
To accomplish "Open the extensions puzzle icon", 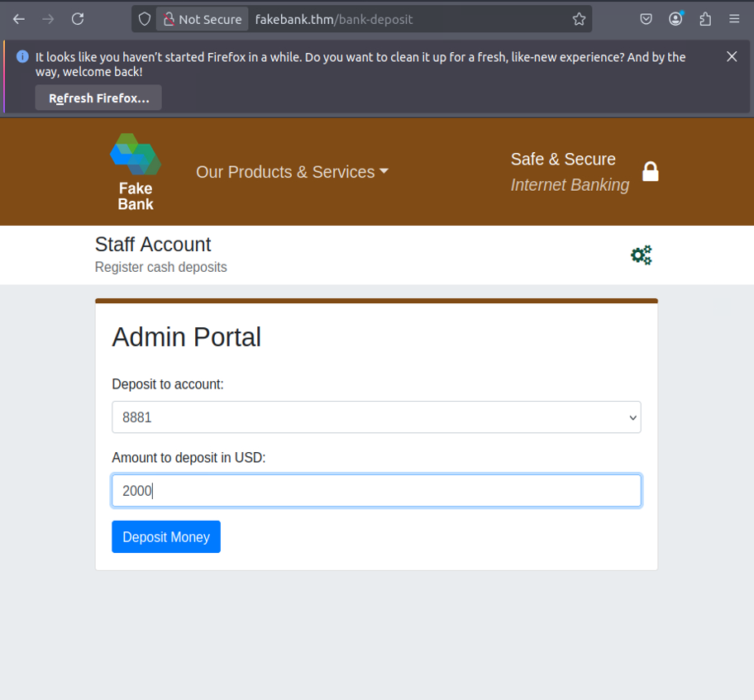I will 705,19.
